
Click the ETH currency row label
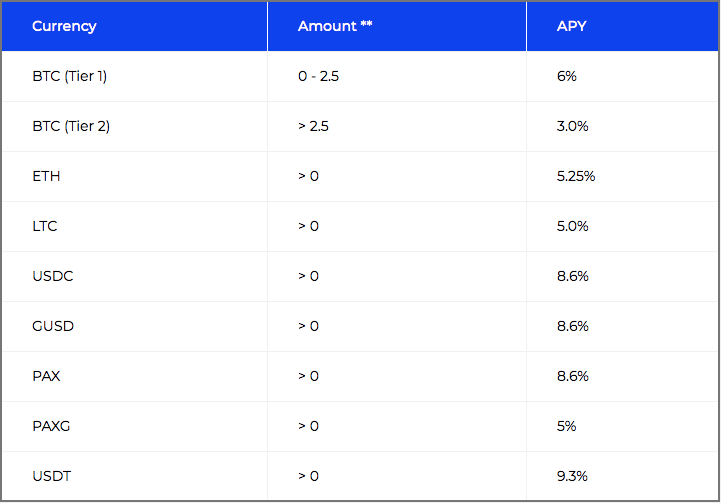point(46,176)
